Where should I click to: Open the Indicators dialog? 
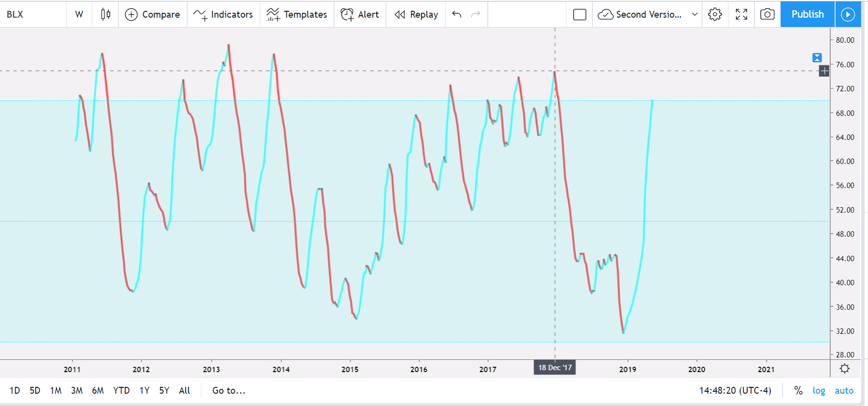pos(223,14)
